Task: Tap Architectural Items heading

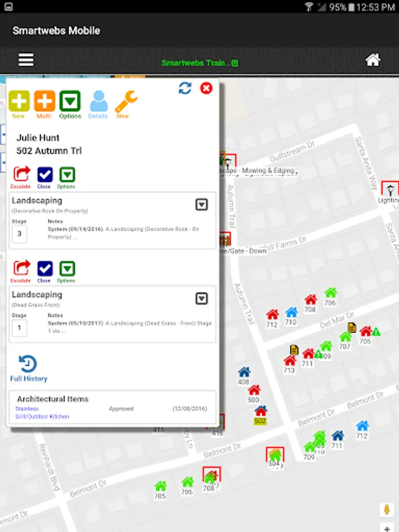Action: coord(53,399)
